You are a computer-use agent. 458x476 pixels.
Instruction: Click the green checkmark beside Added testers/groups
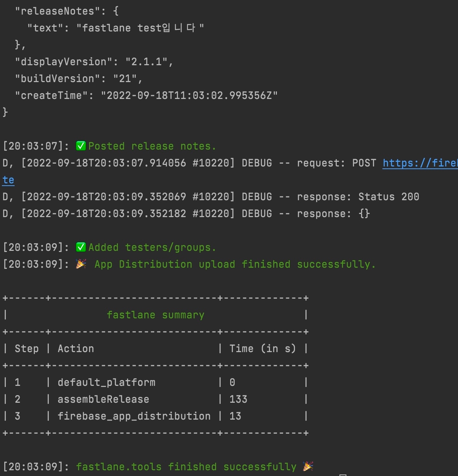[81, 247]
